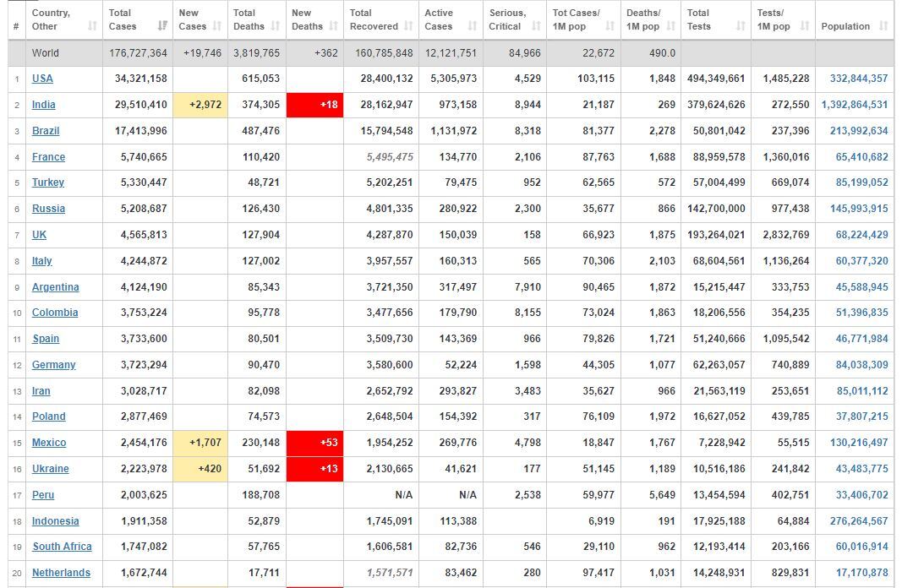Open the Colombia country link
The width and height of the screenshot is (902, 588).
55,313
